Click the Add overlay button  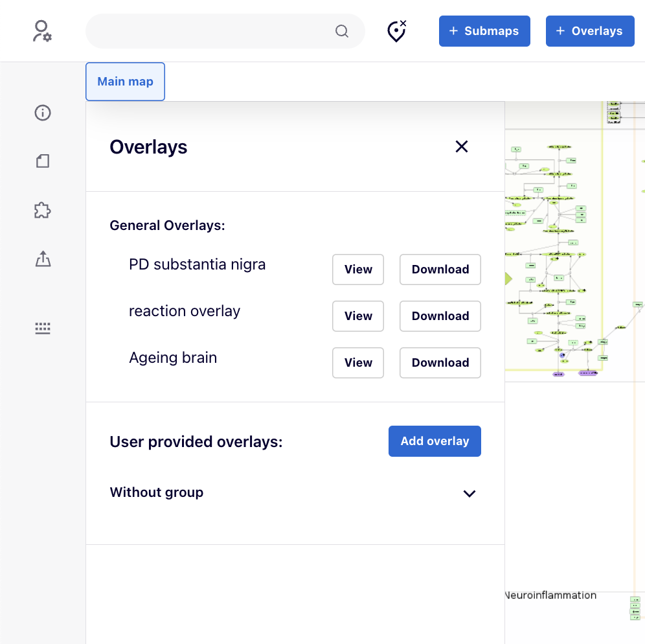coord(435,441)
